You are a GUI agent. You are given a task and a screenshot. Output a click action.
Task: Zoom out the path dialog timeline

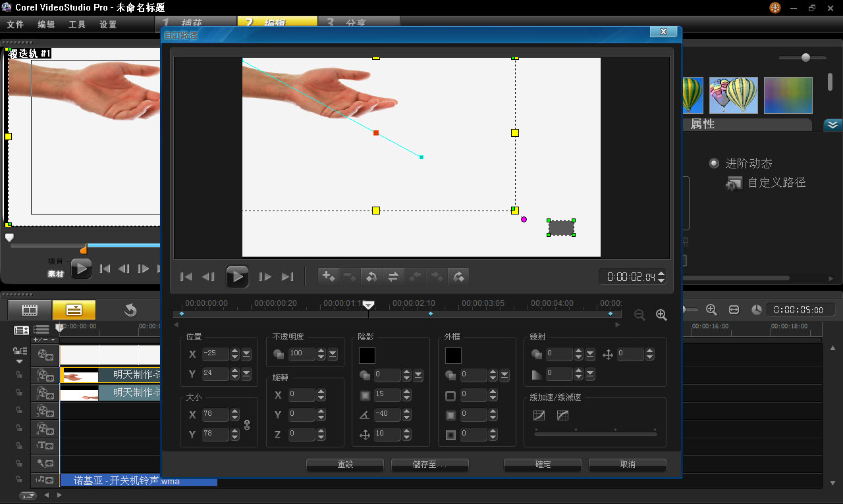639,315
